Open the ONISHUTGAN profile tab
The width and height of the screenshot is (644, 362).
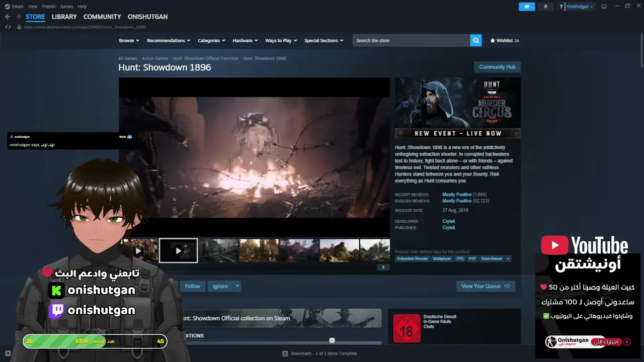pyautogui.click(x=147, y=17)
